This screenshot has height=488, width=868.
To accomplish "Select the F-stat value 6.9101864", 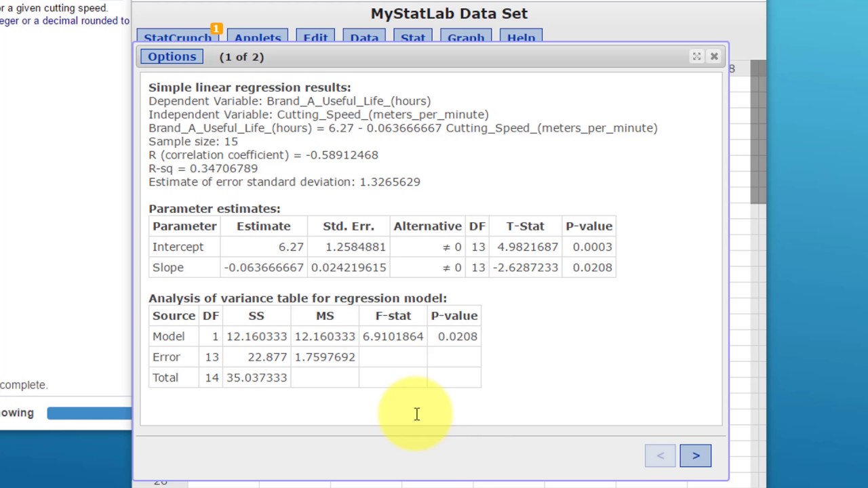I will click(x=393, y=337).
